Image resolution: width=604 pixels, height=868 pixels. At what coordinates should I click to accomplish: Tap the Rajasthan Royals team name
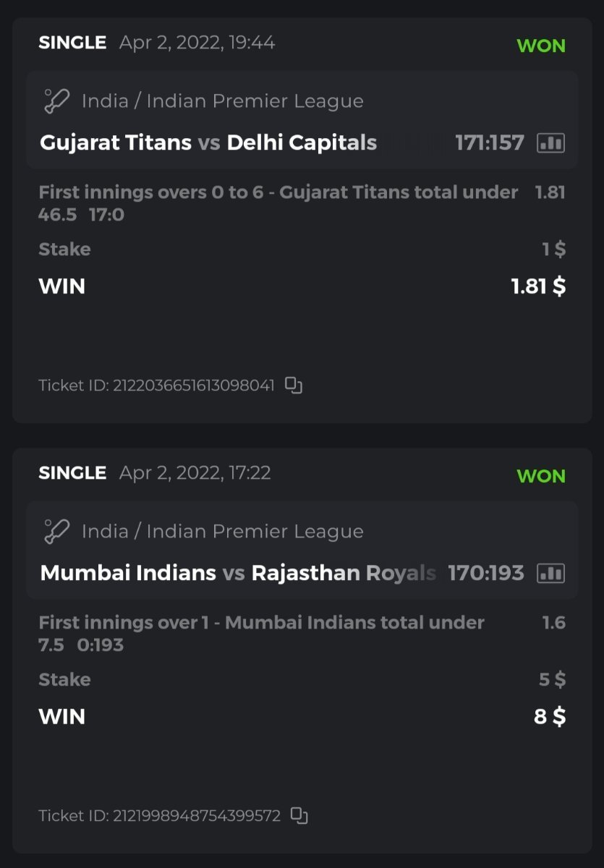(x=343, y=574)
